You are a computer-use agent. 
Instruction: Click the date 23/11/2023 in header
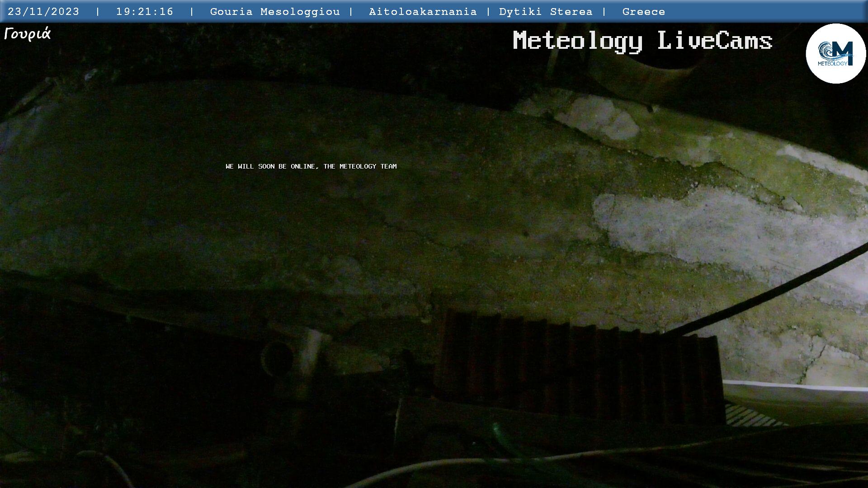(x=43, y=12)
